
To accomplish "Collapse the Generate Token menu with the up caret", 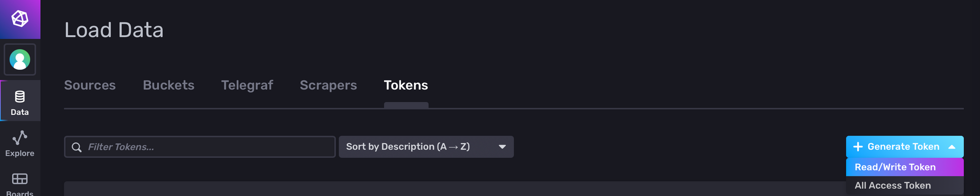I will coord(952,147).
